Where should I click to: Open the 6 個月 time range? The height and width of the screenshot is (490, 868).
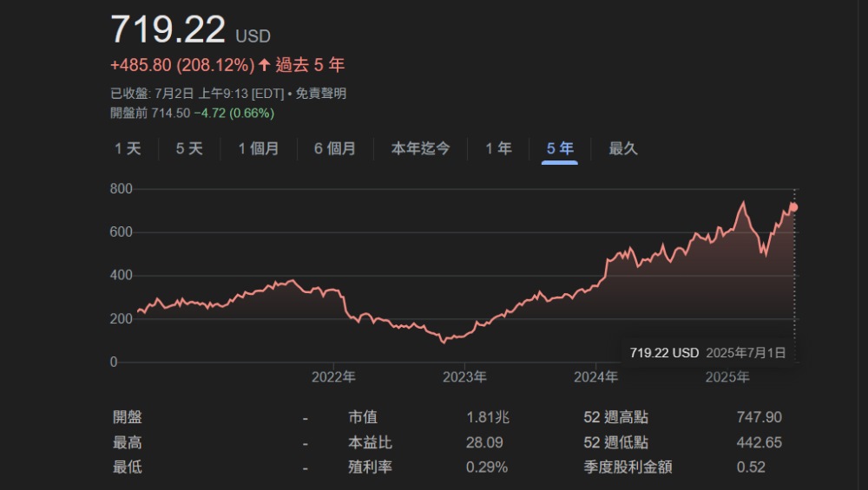[335, 148]
